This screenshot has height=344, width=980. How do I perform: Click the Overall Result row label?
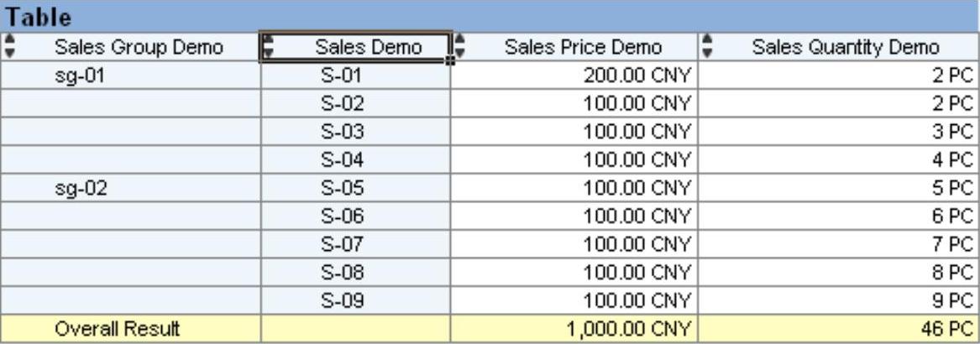click(x=117, y=329)
